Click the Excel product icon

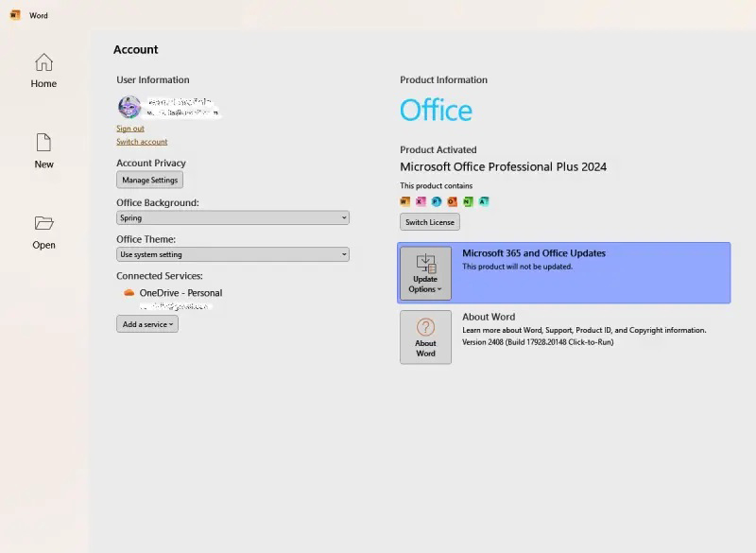[x=421, y=201]
